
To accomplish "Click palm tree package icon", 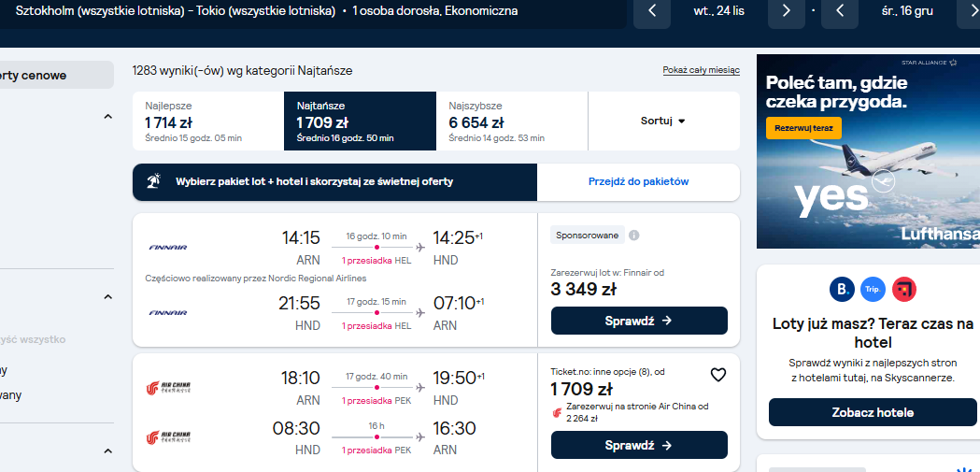I will coord(153,182).
